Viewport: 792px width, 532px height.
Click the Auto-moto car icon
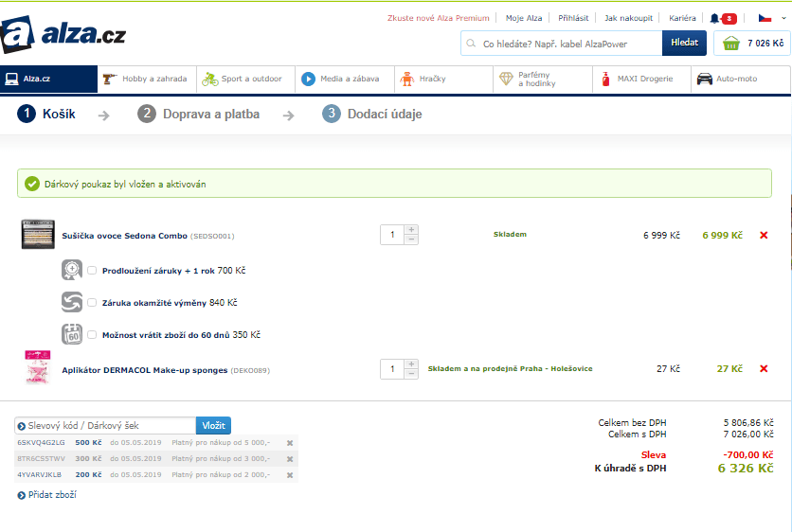tap(704, 79)
